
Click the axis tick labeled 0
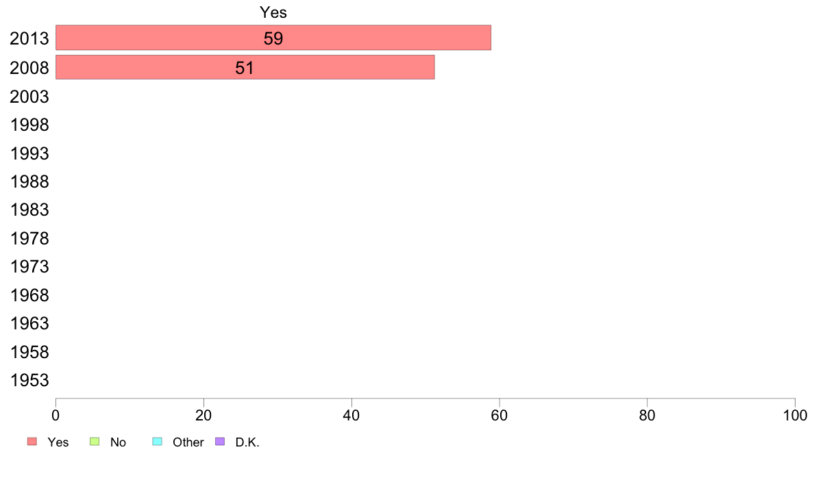coord(56,415)
